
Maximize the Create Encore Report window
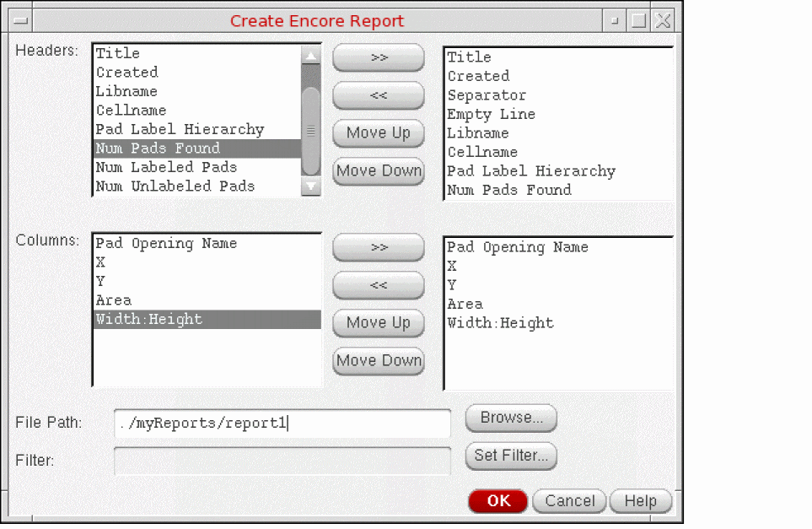[639, 21]
